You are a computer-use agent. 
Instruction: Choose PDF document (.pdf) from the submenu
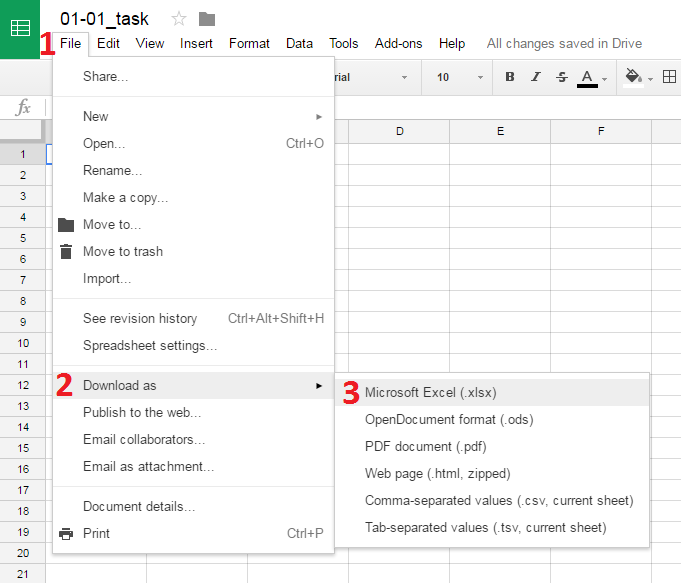[425, 446]
